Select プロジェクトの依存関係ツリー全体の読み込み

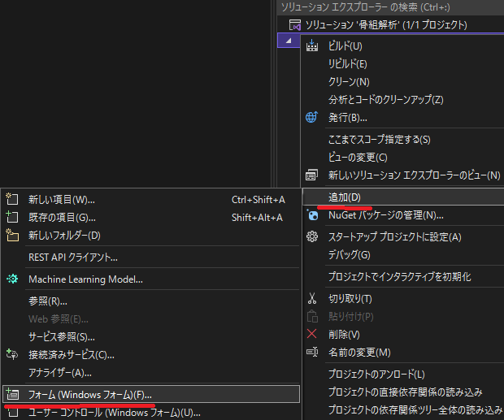click(x=415, y=410)
